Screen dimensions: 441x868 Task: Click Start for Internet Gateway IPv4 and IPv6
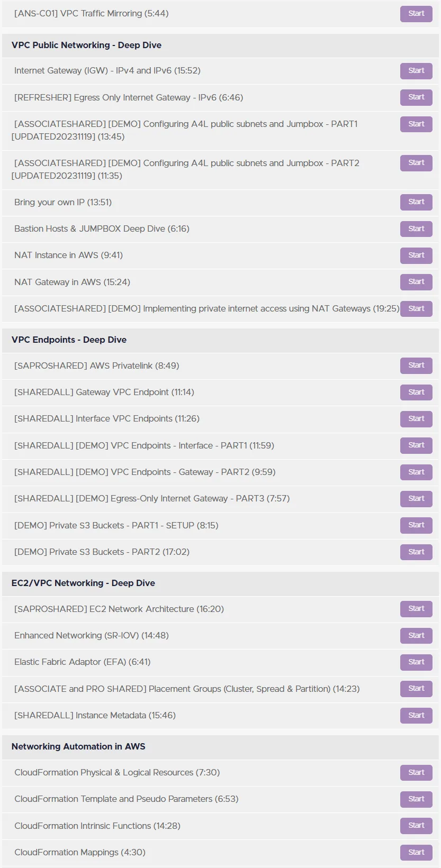click(x=416, y=71)
